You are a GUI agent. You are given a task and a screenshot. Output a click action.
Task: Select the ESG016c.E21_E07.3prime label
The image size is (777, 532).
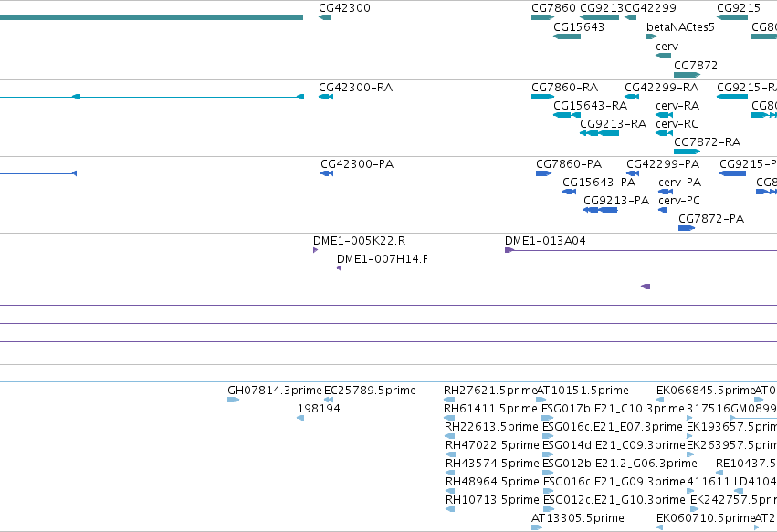(613, 427)
